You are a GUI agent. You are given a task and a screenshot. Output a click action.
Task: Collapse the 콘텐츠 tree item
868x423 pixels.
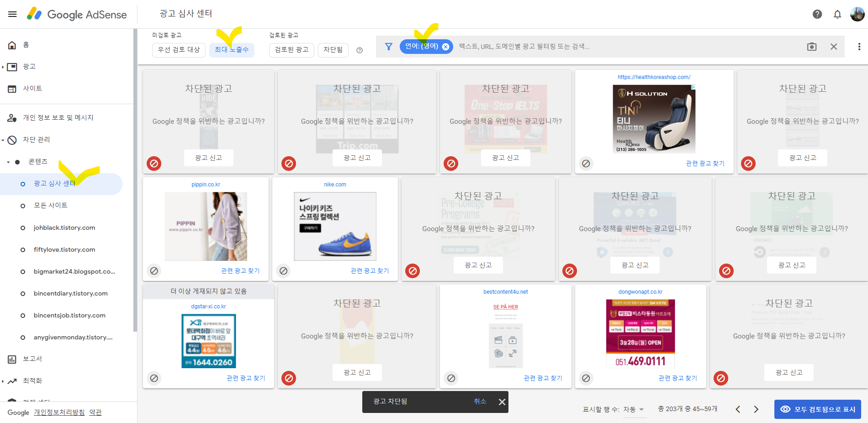tap(8, 162)
